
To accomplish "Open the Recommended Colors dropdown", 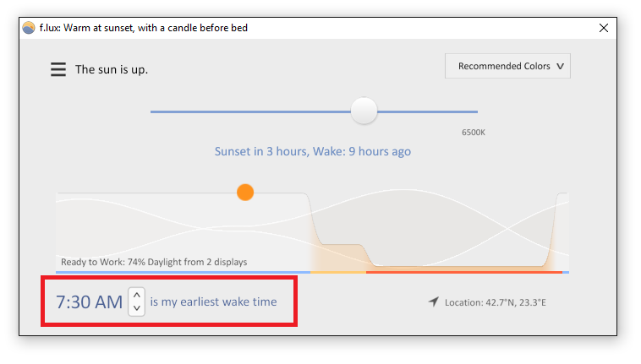I will [x=507, y=66].
